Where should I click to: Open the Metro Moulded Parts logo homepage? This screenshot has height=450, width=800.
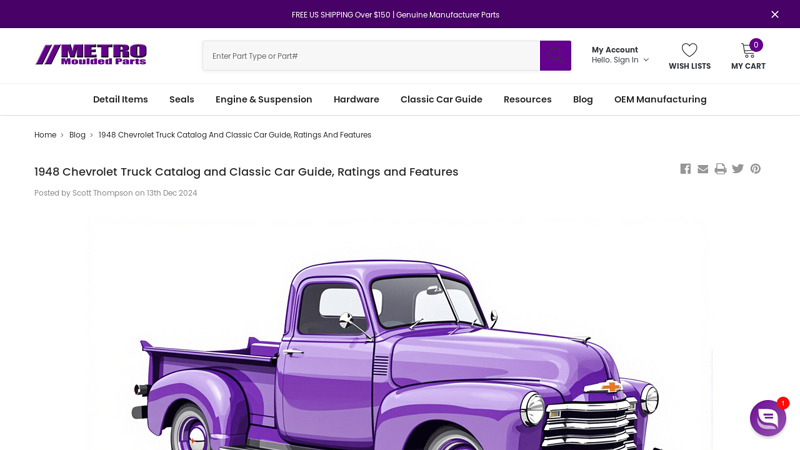91,55
